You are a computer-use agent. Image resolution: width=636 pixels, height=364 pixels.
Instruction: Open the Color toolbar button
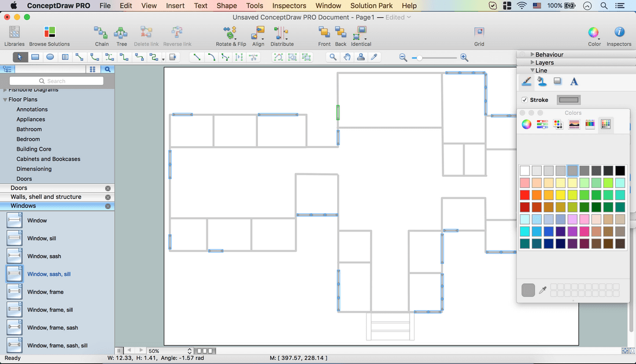click(594, 36)
